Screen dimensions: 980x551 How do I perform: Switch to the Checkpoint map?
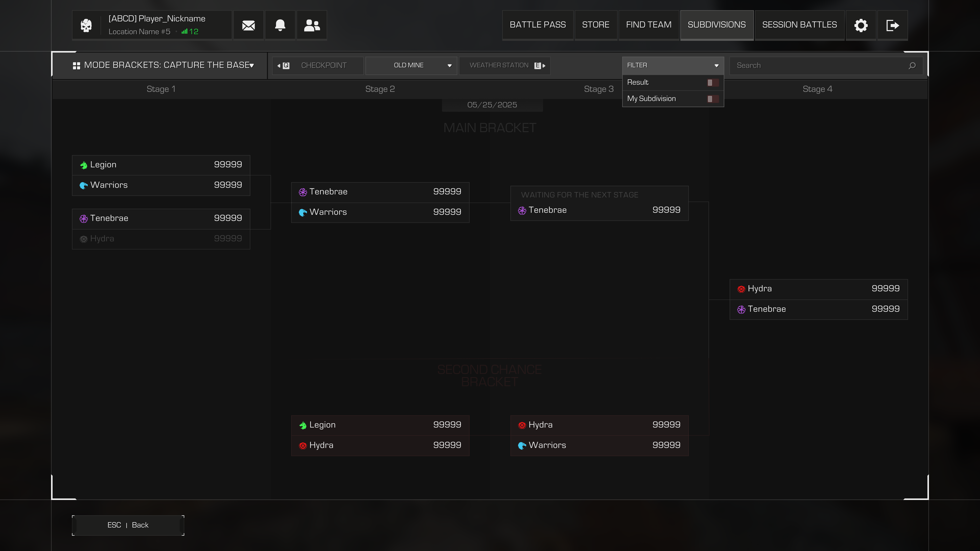click(x=318, y=65)
